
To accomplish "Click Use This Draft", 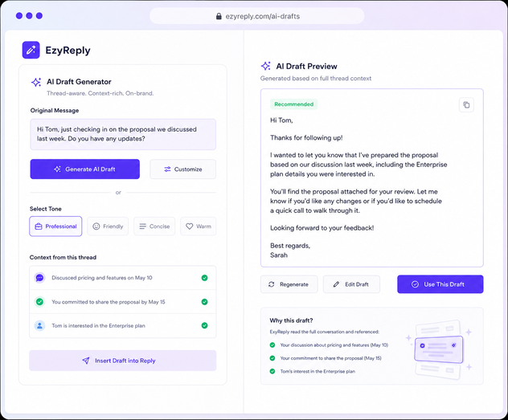I will 440,284.
